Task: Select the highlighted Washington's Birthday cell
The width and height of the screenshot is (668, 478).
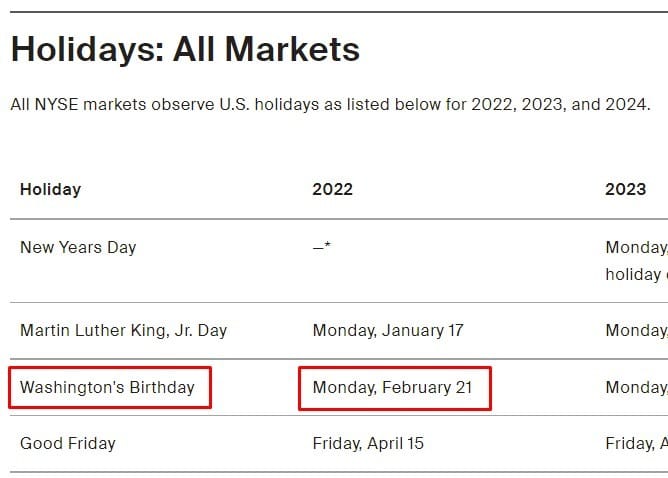Action: (x=110, y=388)
